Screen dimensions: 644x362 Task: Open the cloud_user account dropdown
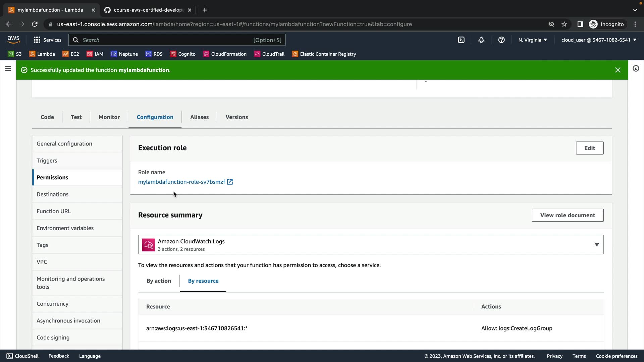point(598,40)
